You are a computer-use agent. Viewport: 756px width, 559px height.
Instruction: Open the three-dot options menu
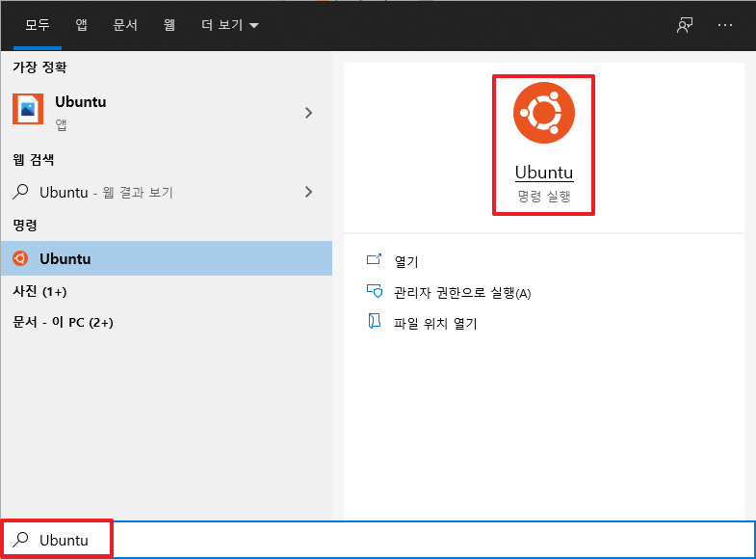pos(724,25)
